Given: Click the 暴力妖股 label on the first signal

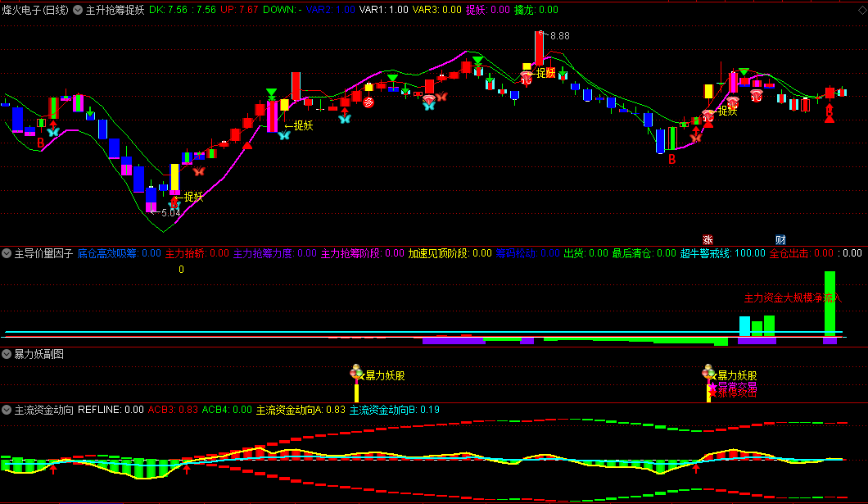Looking at the screenshot, I should [385, 376].
